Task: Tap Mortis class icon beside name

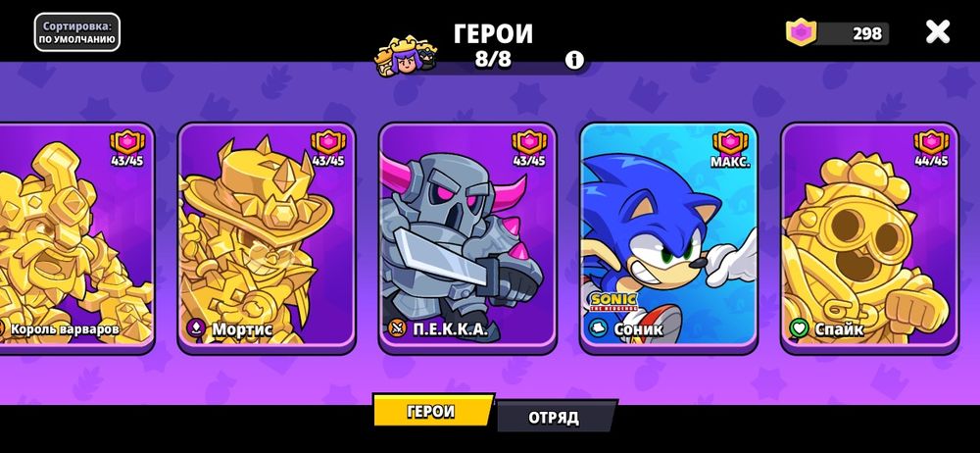Action: click(196, 327)
